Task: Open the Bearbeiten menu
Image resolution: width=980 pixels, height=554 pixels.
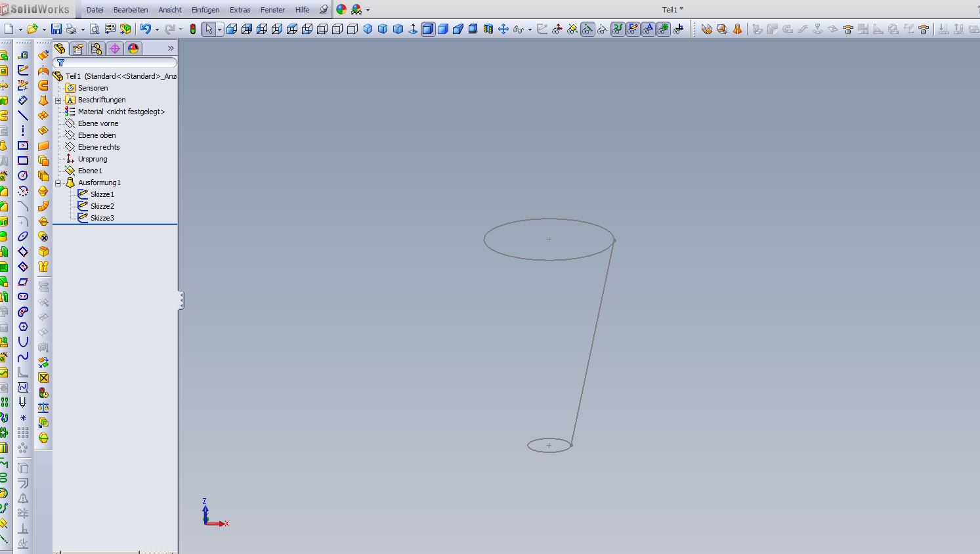Action: click(131, 10)
